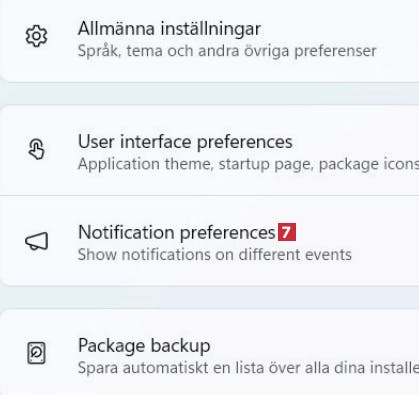Click the pointing hand icon for interface preferences
This screenshot has height=395, width=419.
[36, 149]
